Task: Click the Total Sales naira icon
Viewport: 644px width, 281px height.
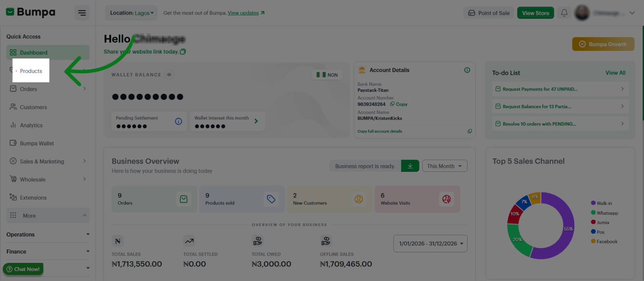Action: (118, 241)
